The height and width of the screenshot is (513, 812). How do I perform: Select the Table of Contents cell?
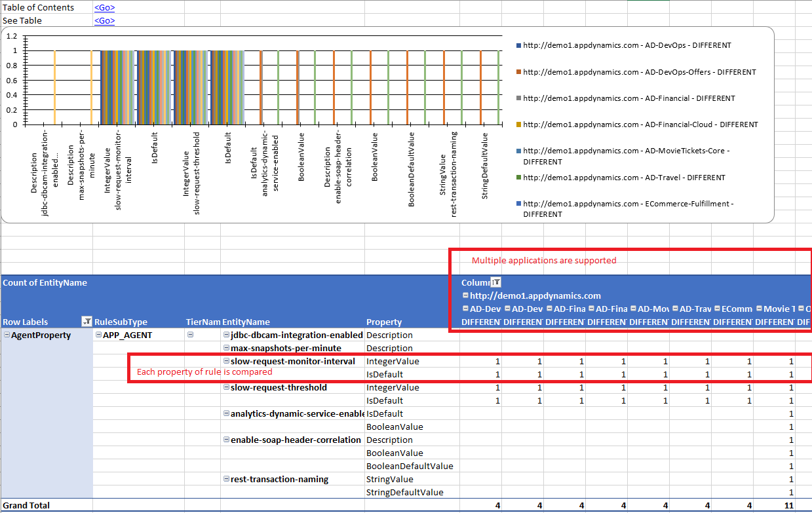47,7
